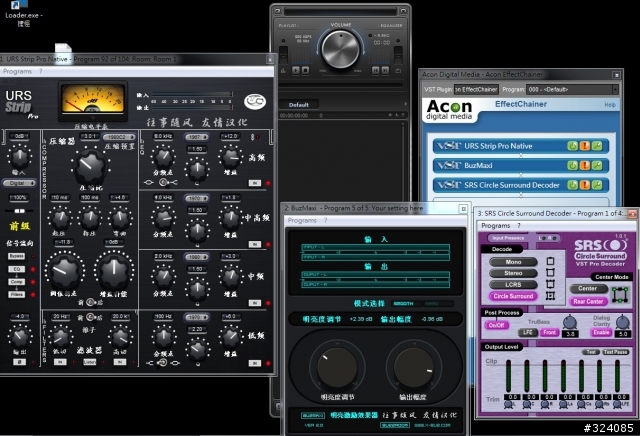
Task: Click the VST Plugin name field in Acon
Action: [x=477, y=89]
